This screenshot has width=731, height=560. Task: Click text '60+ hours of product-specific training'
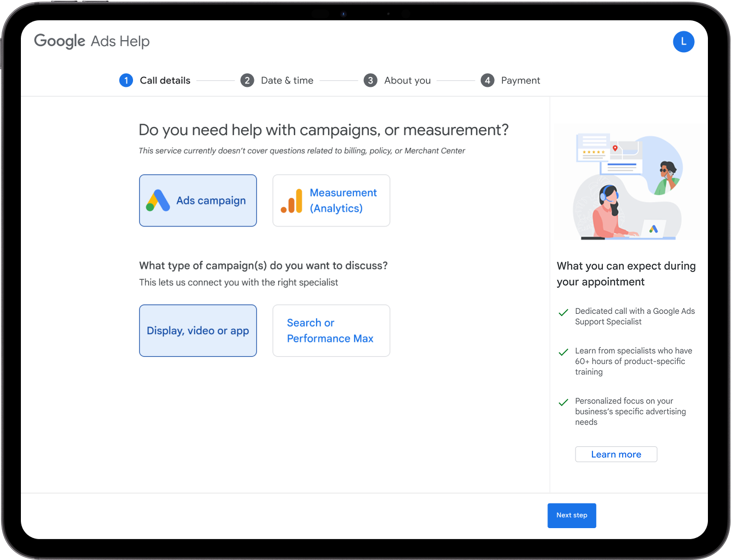point(630,367)
